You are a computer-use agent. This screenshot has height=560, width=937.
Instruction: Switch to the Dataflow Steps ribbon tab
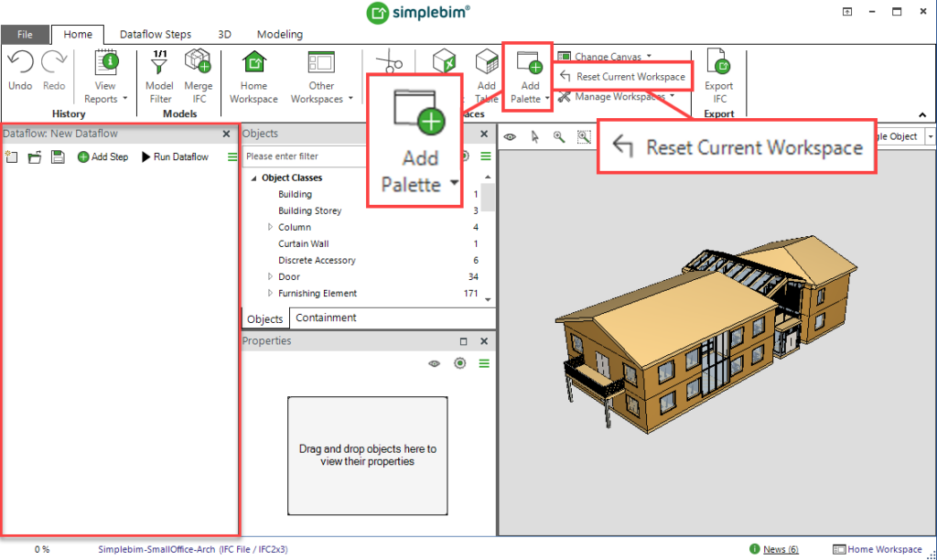[156, 34]
